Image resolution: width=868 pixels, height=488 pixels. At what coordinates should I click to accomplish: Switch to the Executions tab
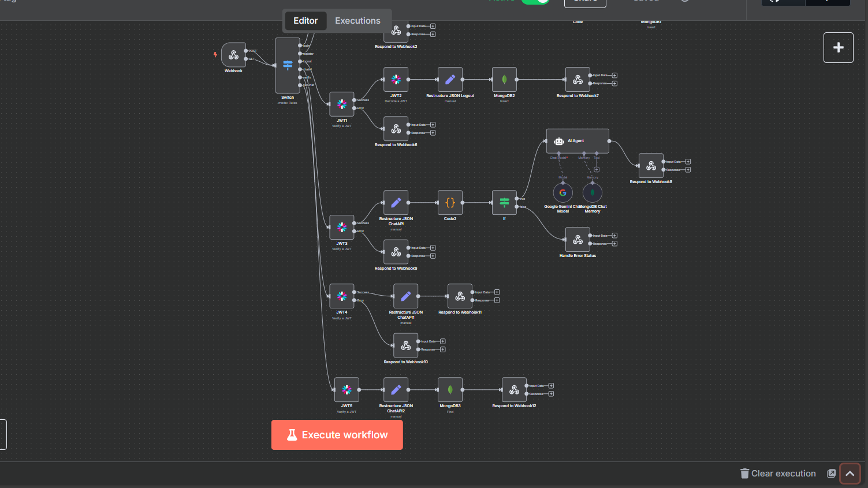point(357,21)
